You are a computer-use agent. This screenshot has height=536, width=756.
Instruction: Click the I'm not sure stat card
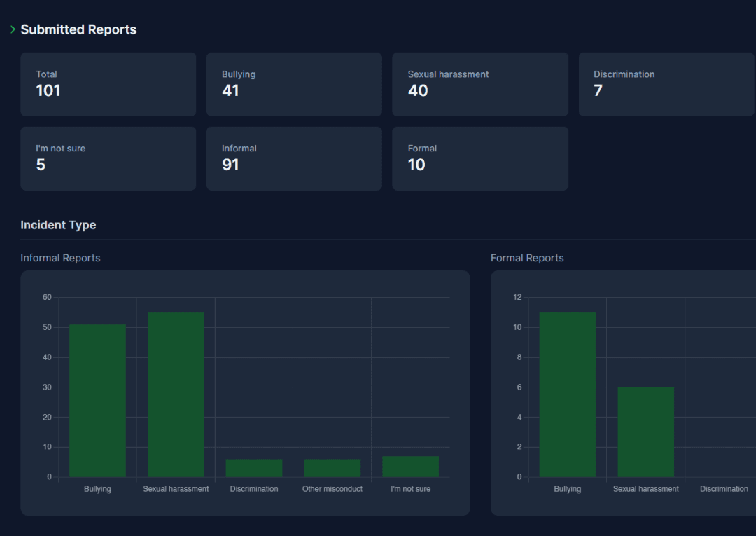(x=108, y=158)
